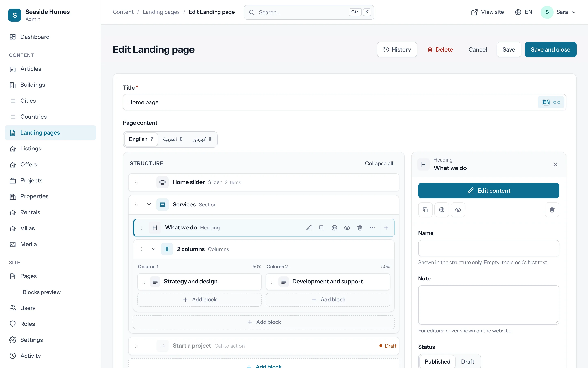Add block in Column 1

(x=199, y=300)
